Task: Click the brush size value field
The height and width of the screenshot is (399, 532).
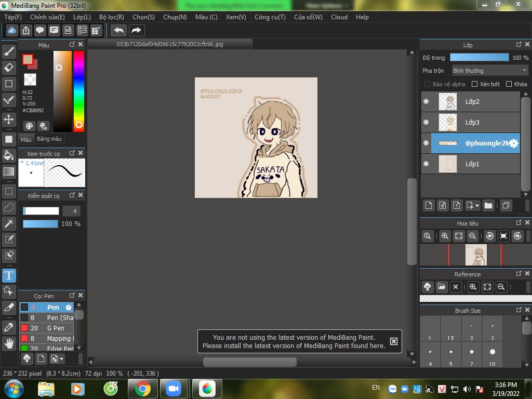Action: coord(72,211)
